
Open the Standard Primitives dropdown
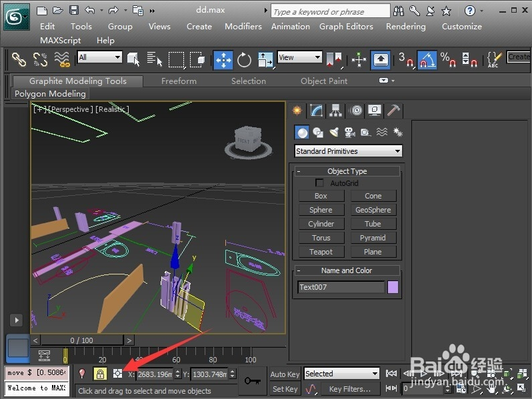coord(348,151)
